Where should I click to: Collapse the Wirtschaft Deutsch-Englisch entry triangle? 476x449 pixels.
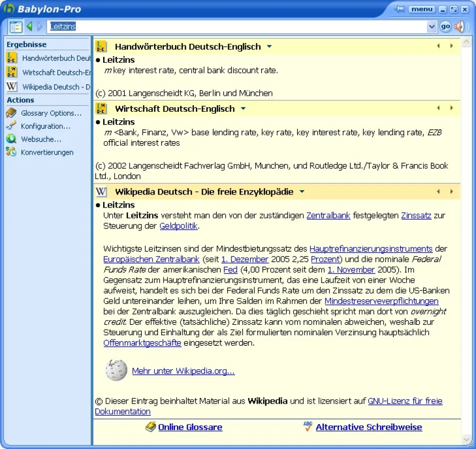click(x=243, y=108)
